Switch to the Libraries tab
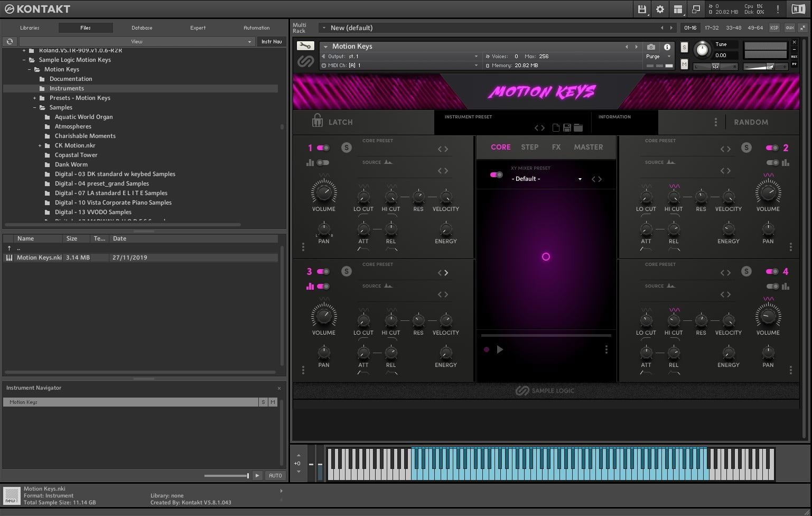 pyautogui.click(x=30, y=27)
